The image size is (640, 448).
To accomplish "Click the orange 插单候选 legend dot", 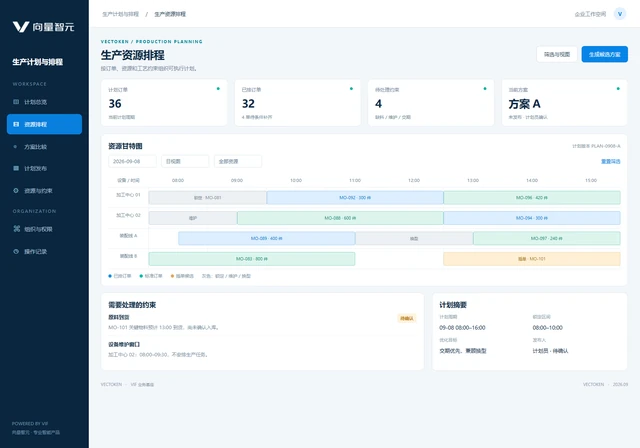I will coord(172,276).
